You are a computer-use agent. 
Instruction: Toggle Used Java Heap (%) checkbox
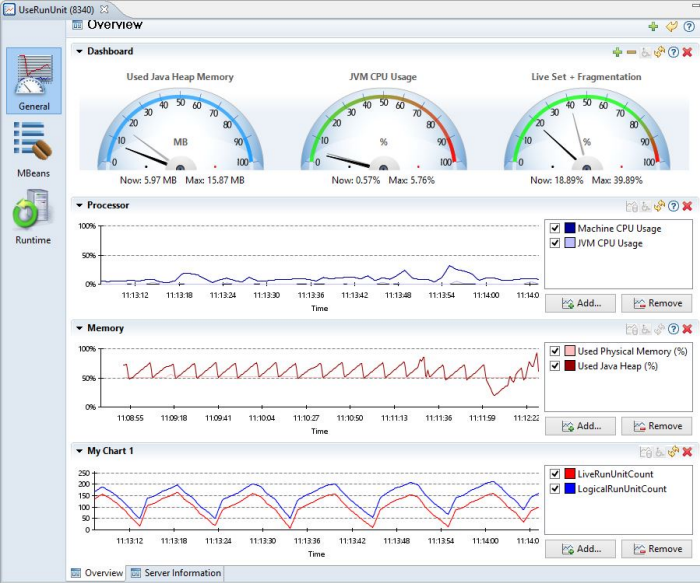point(556,366)
